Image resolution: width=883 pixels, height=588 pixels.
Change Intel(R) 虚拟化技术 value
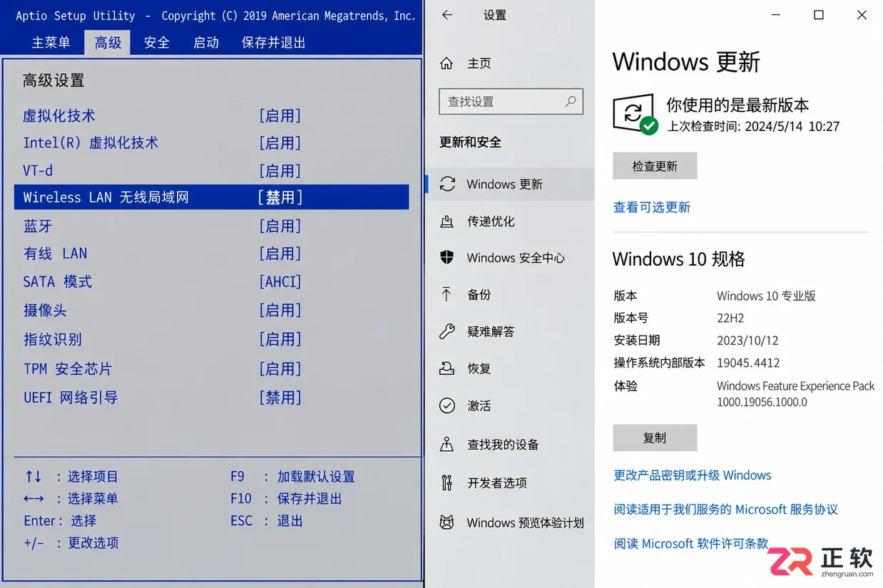[280, 143]
